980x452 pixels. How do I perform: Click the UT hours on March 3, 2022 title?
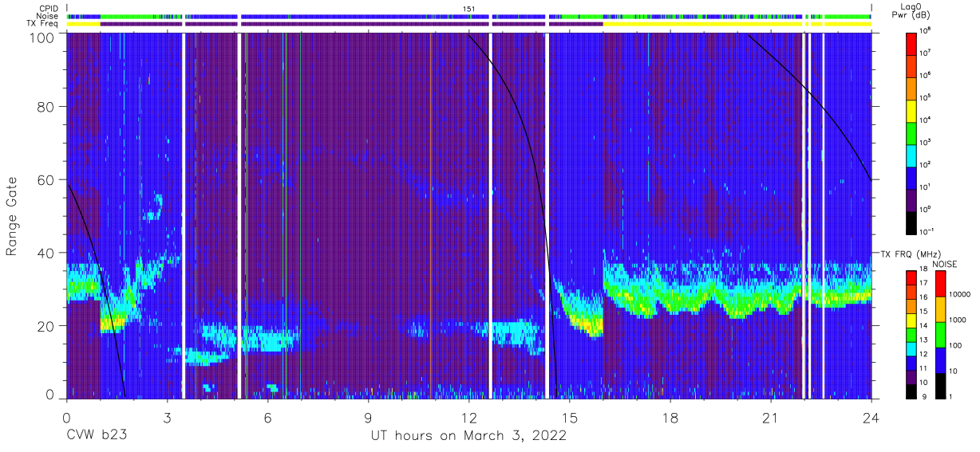point(469,436)
